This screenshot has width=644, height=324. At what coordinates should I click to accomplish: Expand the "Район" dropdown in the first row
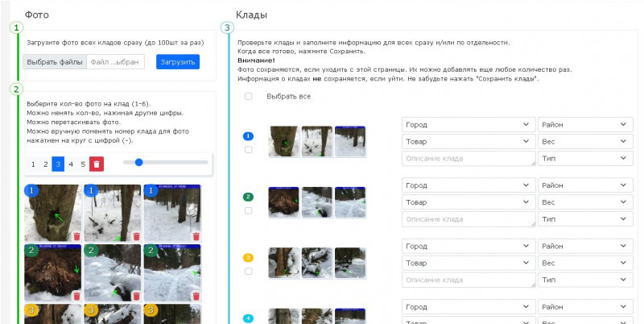point(584,124)
